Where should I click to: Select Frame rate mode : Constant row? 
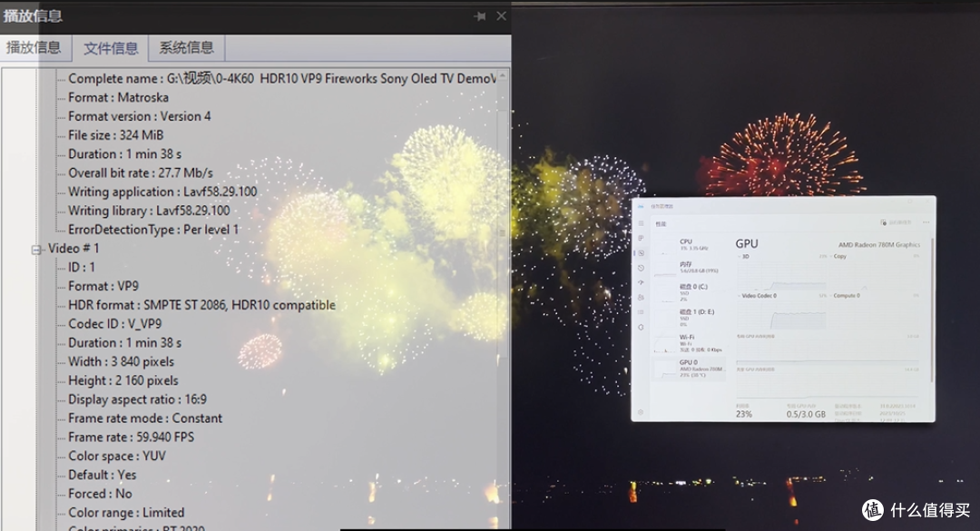tap(145, 418)
